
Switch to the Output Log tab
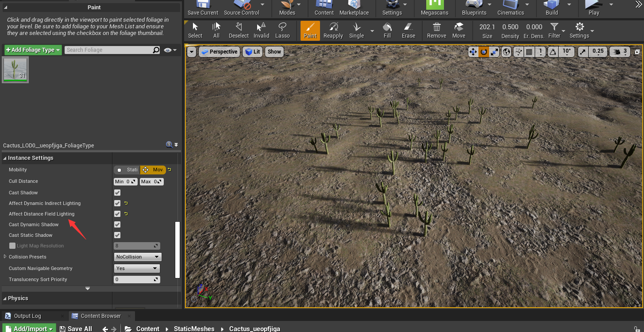click(27, 316)
